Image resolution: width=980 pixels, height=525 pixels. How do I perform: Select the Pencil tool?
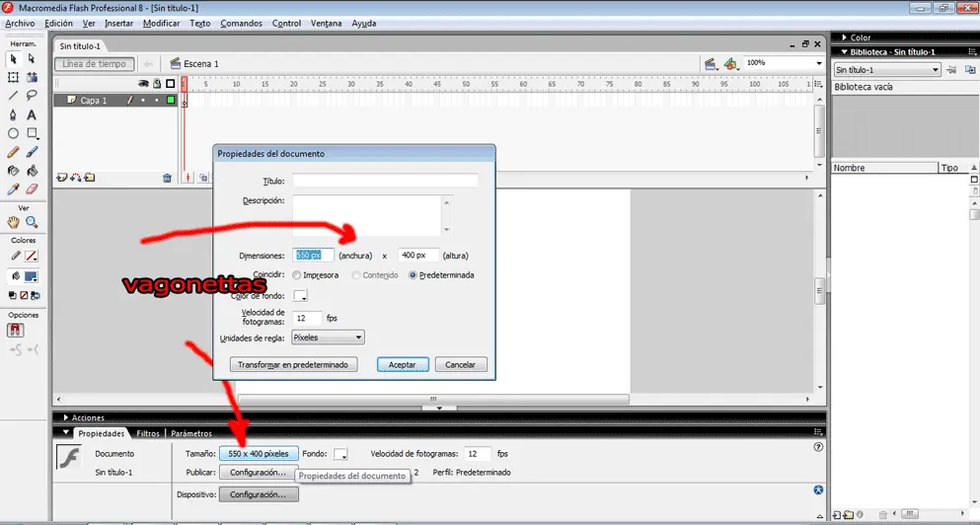tap(13, 152)
